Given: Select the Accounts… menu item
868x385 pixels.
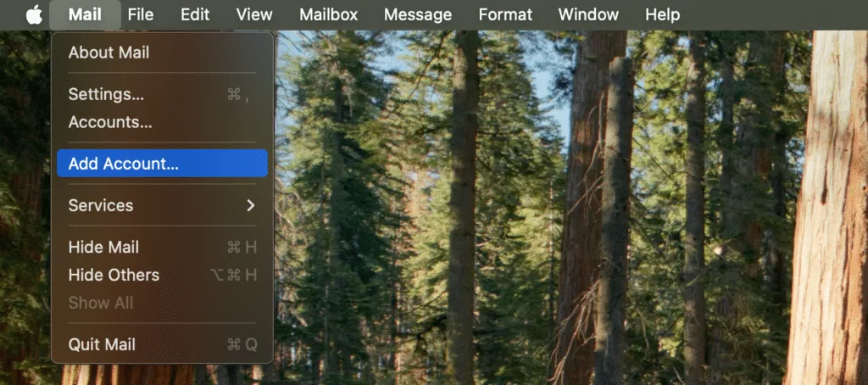Looking at the screenshot, I should [x=110, y=122].
